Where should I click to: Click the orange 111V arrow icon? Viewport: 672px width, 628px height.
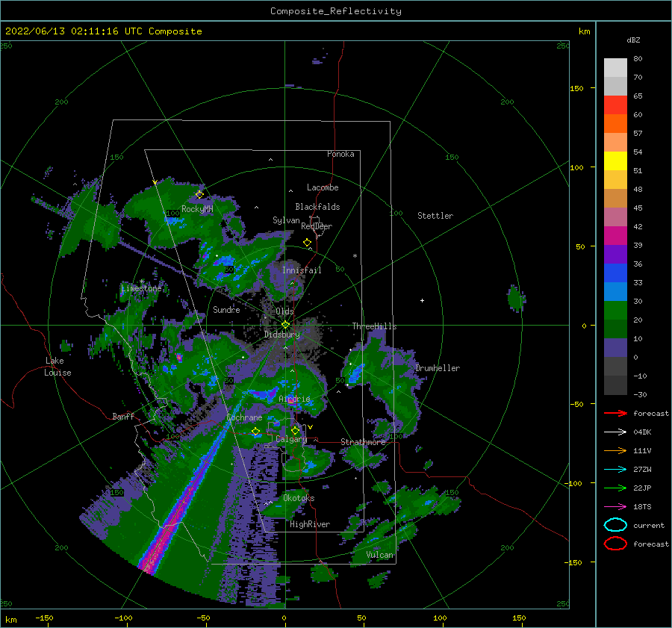point(615,450)
